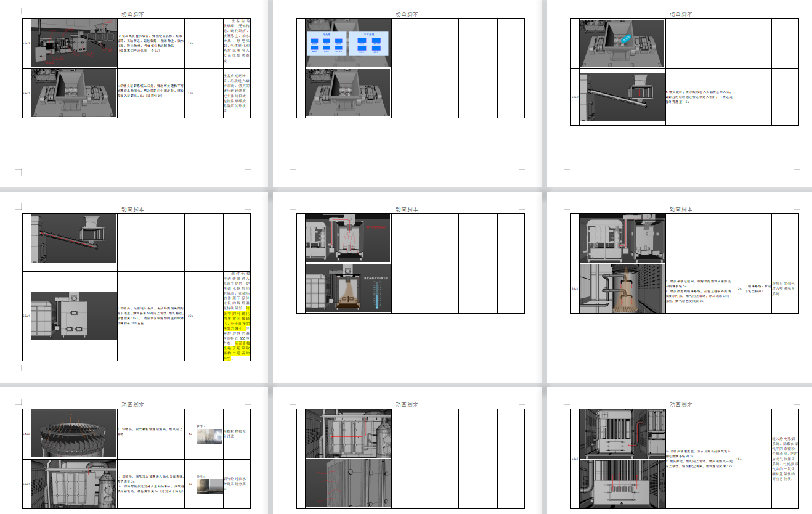Viewport: 812px width, 514px height.
Task: Select the red pipe route image above s4c1
Action: (x=622, y=239)
